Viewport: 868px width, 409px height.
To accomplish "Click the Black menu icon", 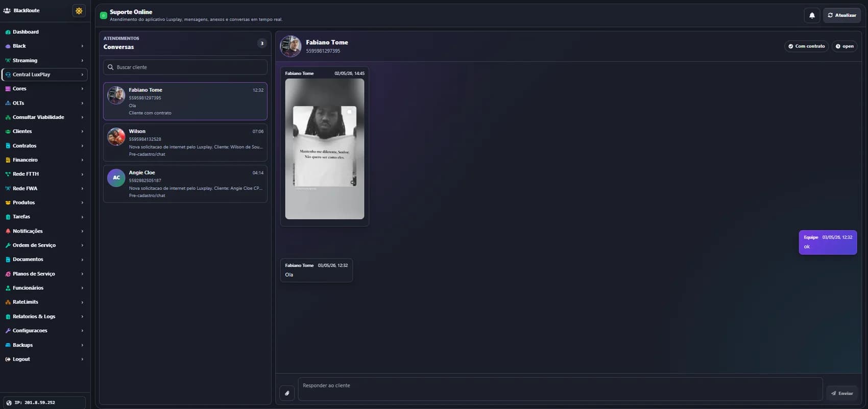I will point(8,46).
